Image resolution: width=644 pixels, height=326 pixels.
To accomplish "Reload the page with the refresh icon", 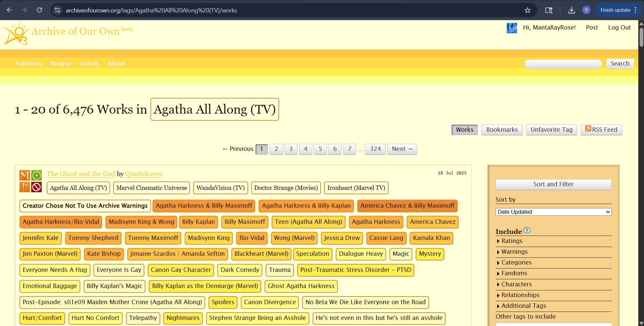I will point(39,10).
